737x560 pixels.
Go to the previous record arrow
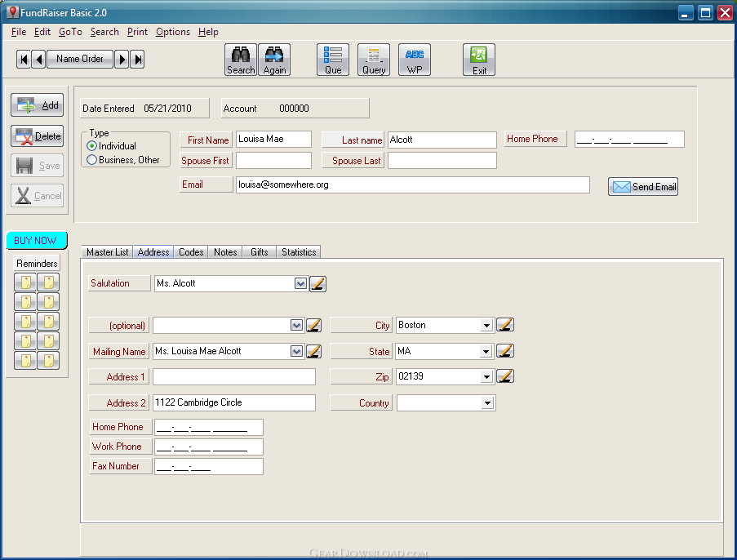coord(38,60)
